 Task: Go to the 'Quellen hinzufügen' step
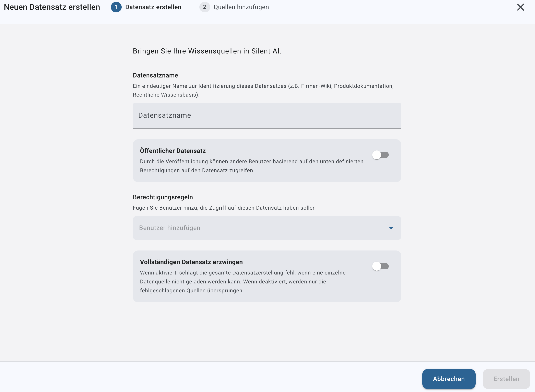point(241,7)
